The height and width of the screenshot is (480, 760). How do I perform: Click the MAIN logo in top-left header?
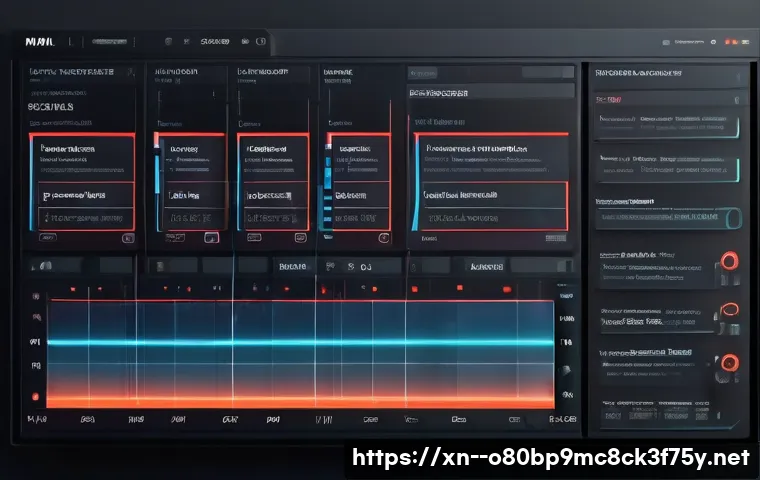tap(38, 43)
